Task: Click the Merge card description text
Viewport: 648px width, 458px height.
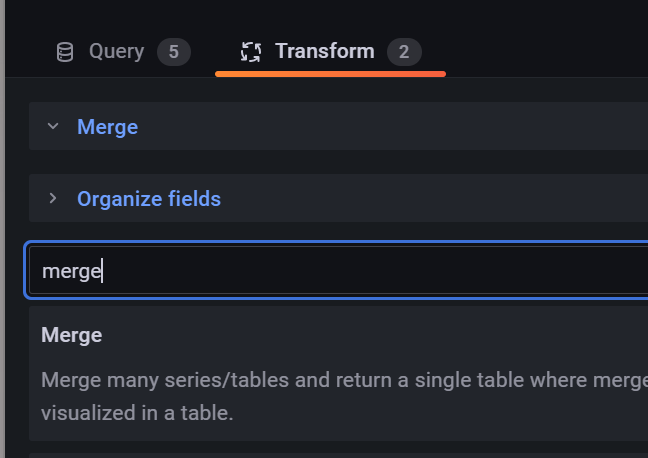Action: 344,396
